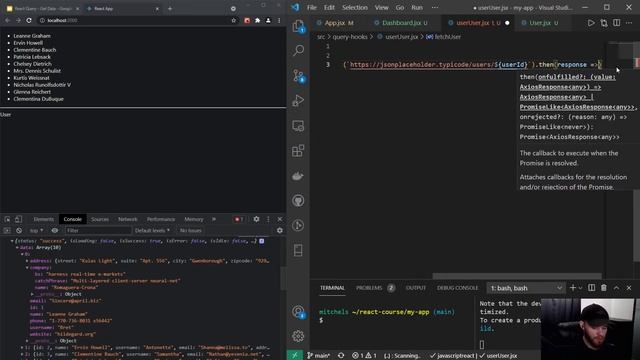Screen dimensions: 640x360
Task: Open the Selection menu
Action: point(355,7)
